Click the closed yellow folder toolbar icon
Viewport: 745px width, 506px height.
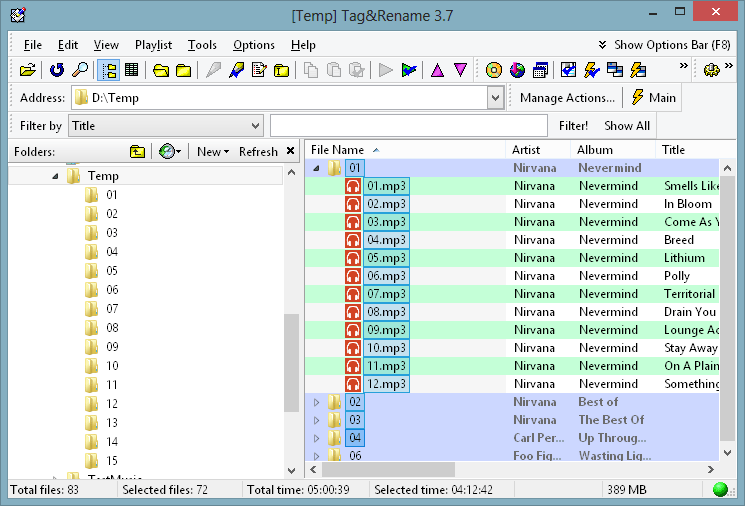pos(183,70)
